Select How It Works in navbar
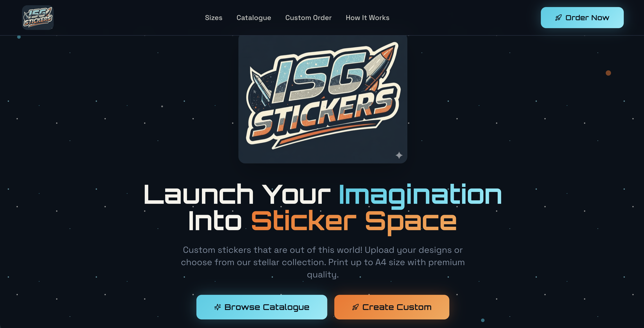This screenshot has width=644, height=328. [368, 18]
